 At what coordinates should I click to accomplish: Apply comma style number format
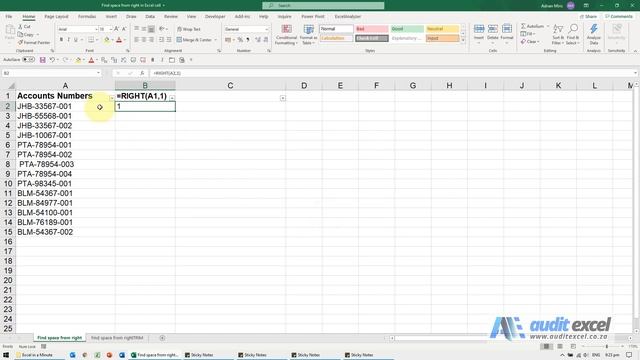[x=248, y=40]
